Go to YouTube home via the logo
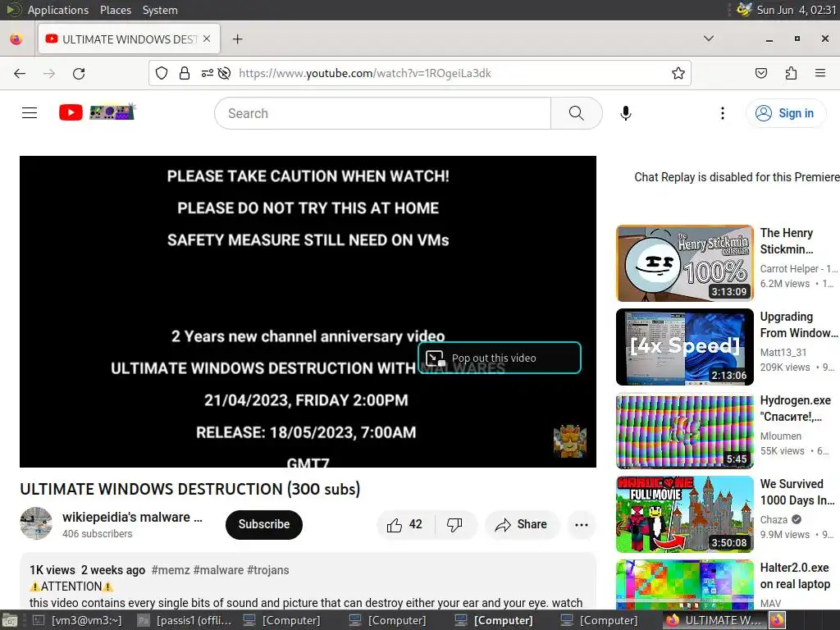 pyautogui.click(x=97, y=112)
